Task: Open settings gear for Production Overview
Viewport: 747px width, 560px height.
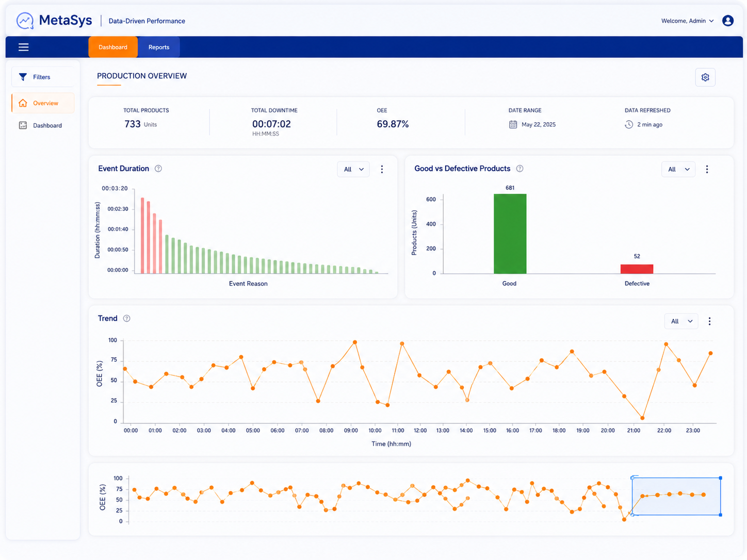Action: tap(705, 77)
